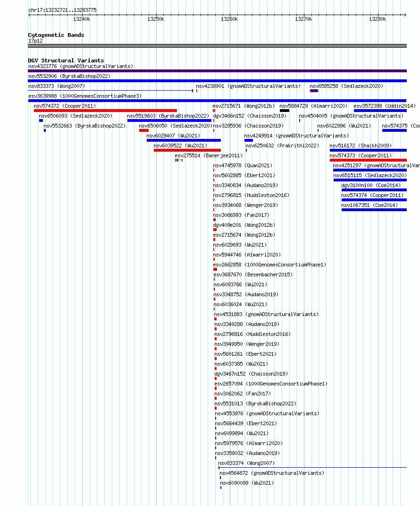This screenshot has width=420, height=506.
Task: Click blue bar under nsv6029407 (Wu2021)
Action: [x=184, y=140]
